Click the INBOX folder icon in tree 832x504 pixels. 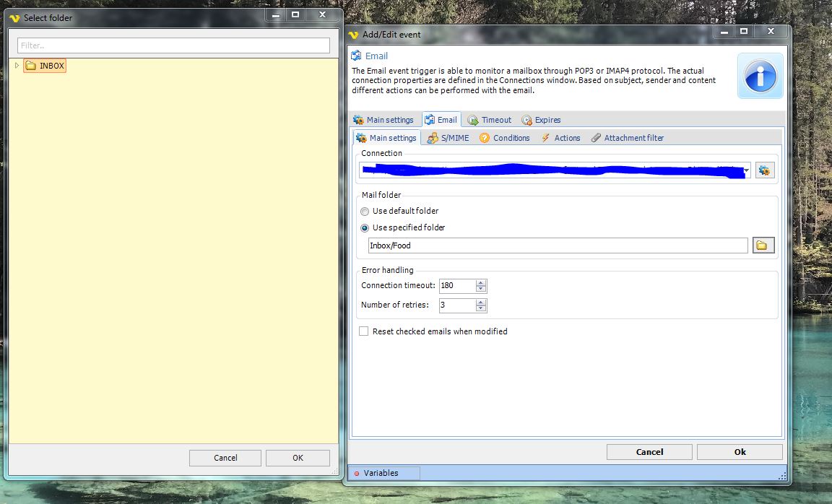30,66
